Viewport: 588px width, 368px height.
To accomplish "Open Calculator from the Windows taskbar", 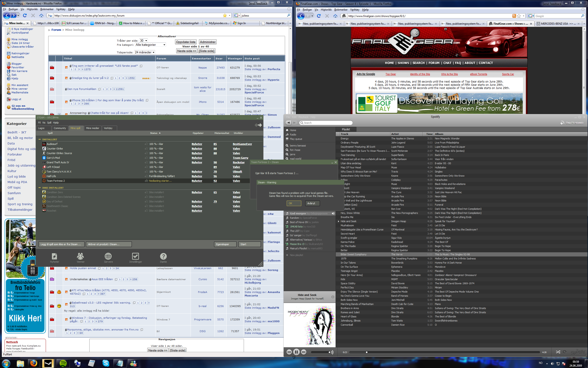I will (x=92, y=363).
